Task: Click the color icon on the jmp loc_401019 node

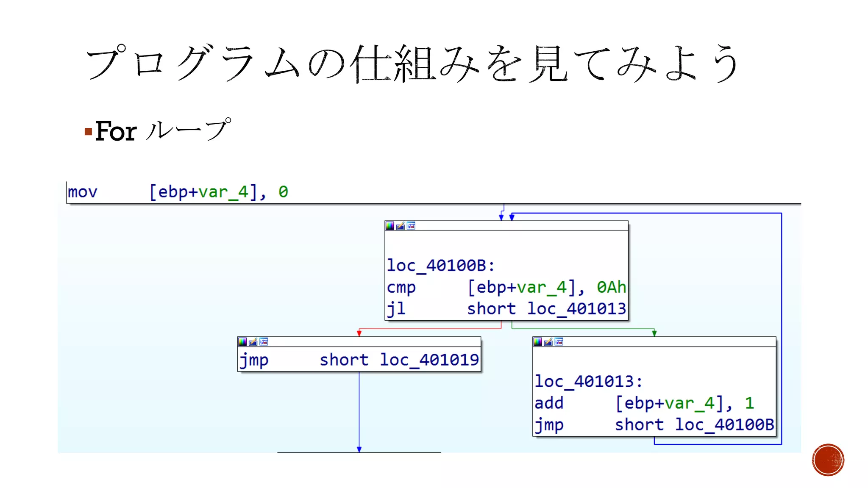Action: 242,342
